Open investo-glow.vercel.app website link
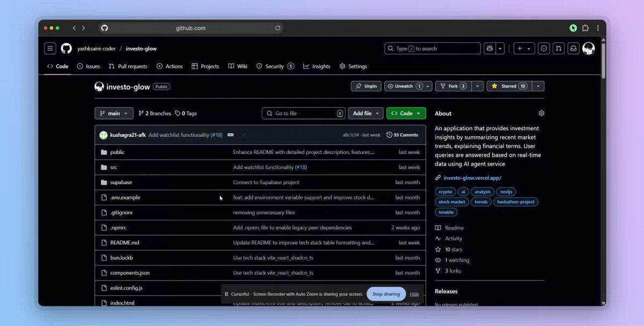The height and width of the screenshot is (326, 644). [x=472, y=177]
